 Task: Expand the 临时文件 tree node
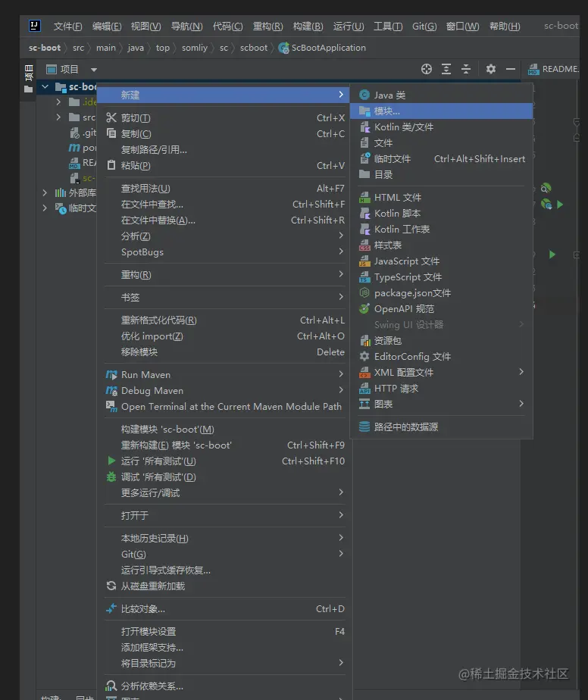point(44,208)
